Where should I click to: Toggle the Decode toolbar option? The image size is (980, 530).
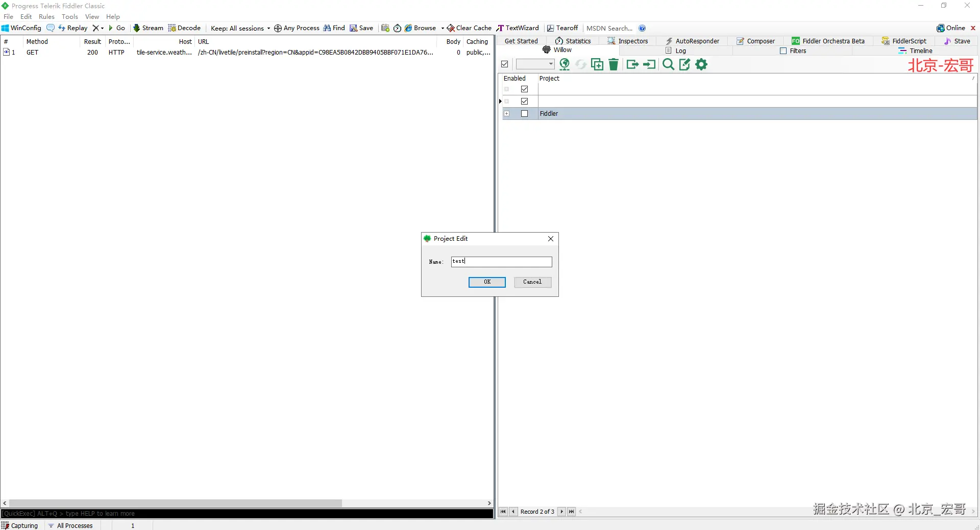[x=184, y=28]
